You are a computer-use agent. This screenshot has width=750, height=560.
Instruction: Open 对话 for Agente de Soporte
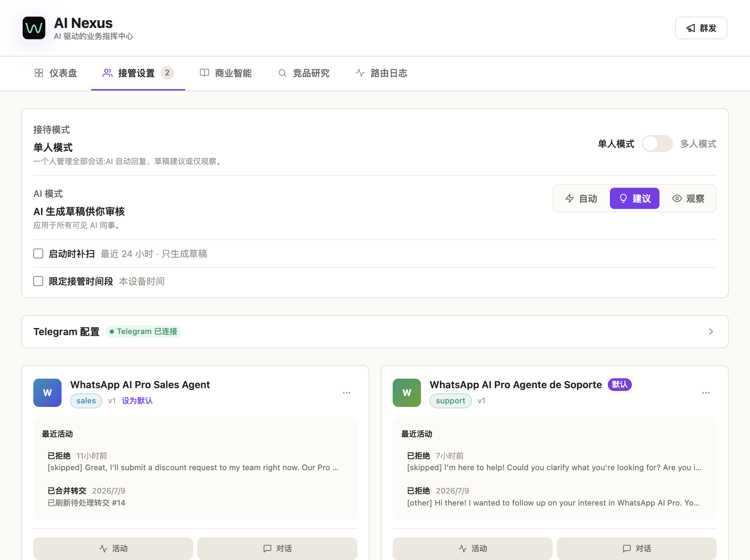click(637, 548)
